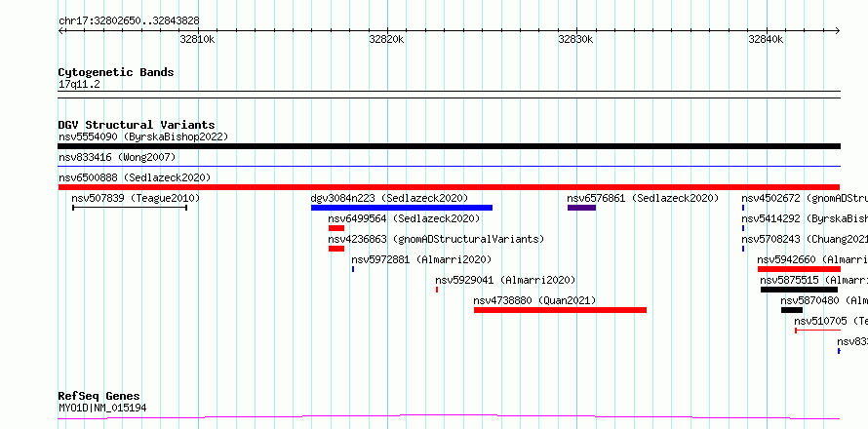Click the blue dgv3084n223 variant bar
The image size is (868, 429).
(402, 208)
